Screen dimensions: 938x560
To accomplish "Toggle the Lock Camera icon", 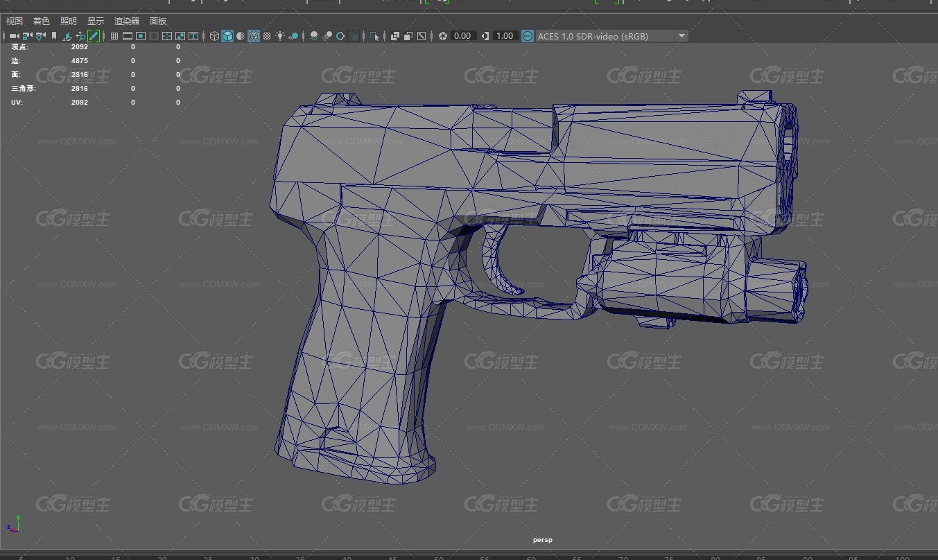I will point(27,36).
